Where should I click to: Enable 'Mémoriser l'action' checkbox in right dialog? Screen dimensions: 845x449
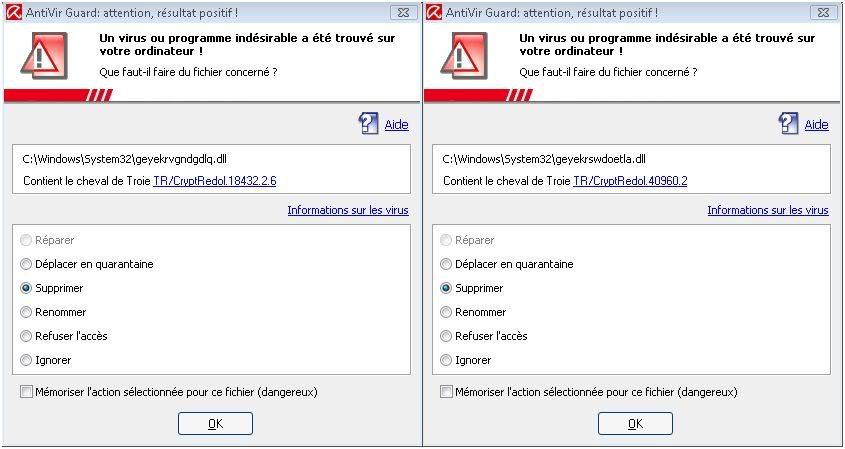click(446, 392)
